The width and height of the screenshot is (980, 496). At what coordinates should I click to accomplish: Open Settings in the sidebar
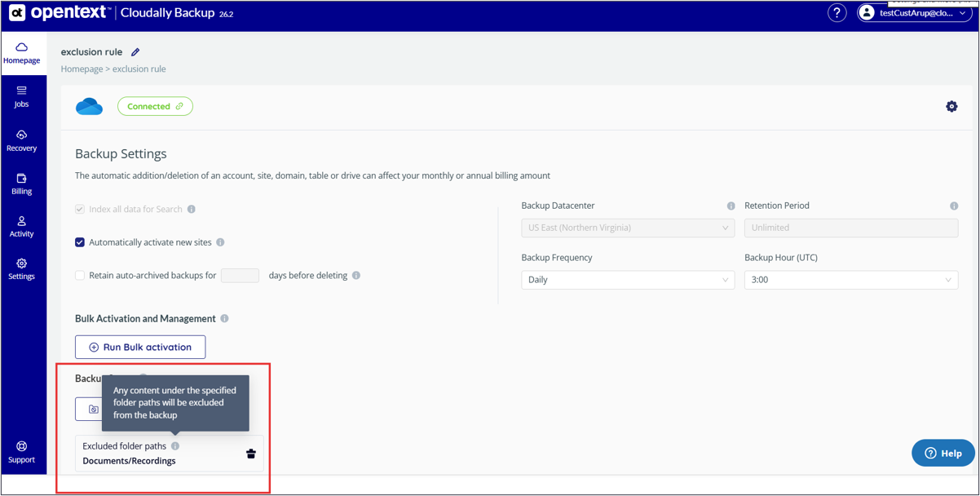pos(22,269)
